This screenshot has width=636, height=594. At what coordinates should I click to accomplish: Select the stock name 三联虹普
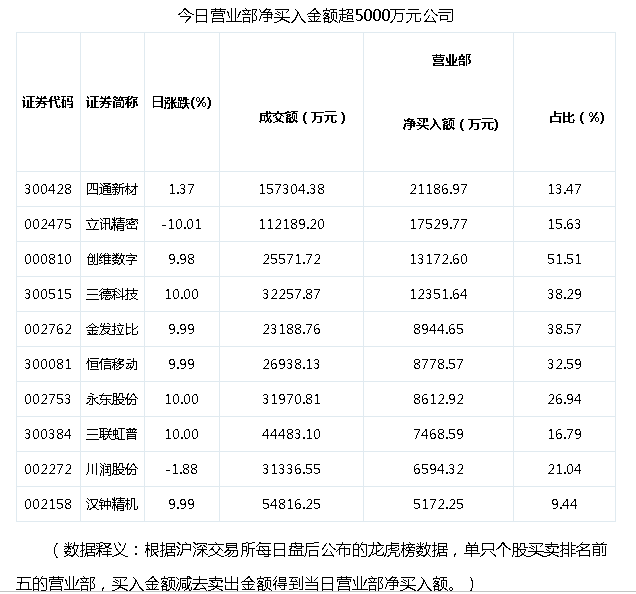[111, 434]
